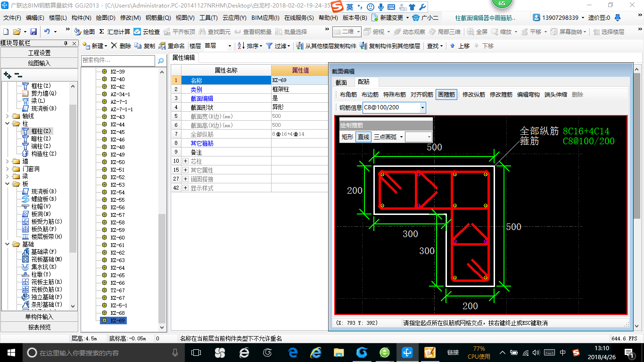Click 选择楼层 floor selection tool

609,32
